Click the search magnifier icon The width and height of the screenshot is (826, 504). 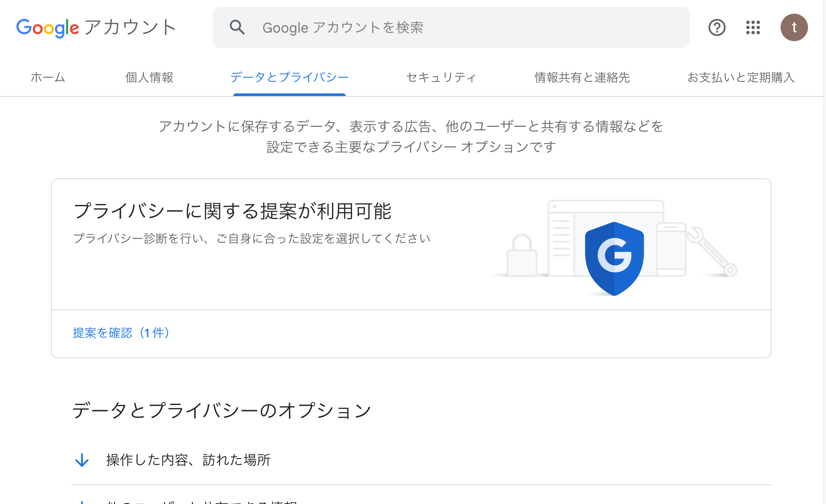(237, 27)
